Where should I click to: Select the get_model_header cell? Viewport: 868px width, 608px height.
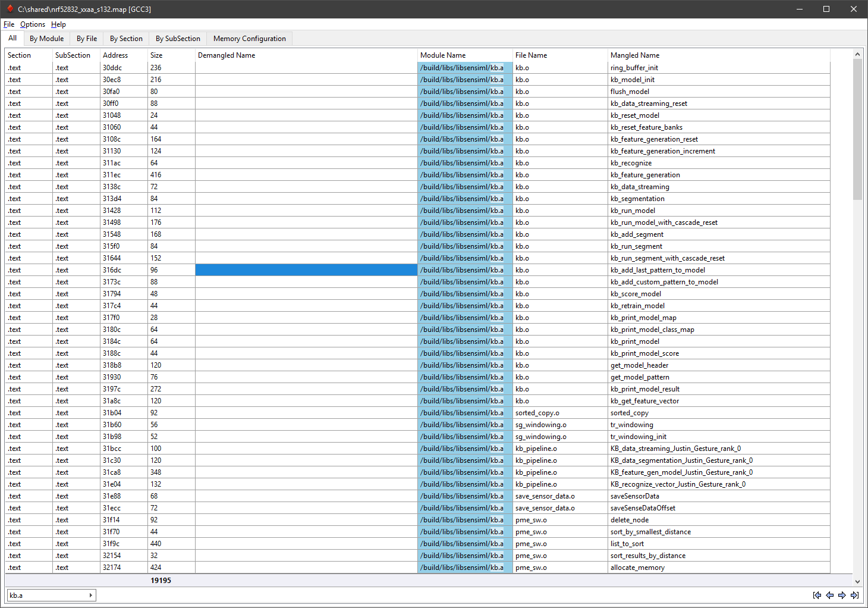click(719, 365)
